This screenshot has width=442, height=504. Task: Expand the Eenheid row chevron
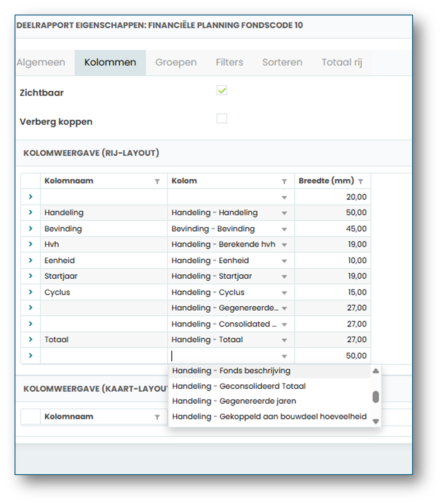coord(31,260)
